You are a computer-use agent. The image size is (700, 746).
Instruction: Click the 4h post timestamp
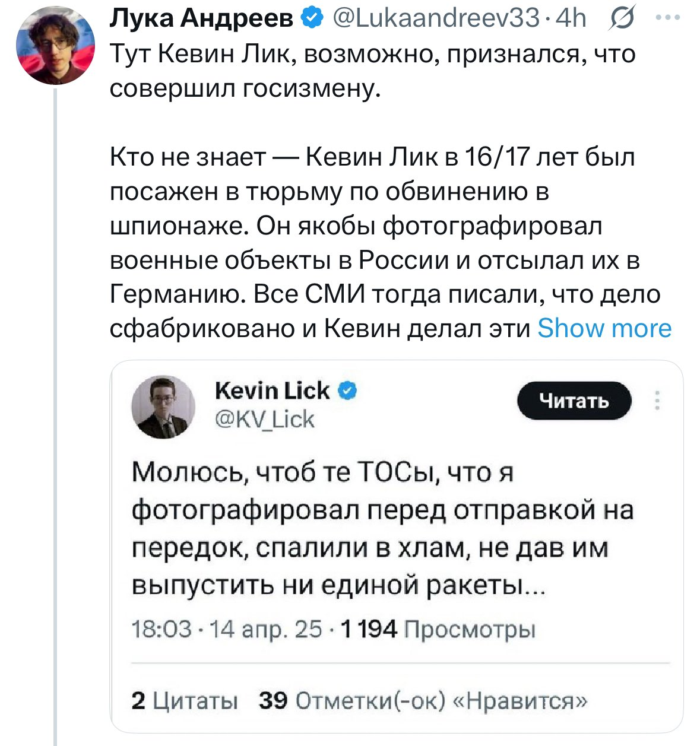click(x=571, y=19)
